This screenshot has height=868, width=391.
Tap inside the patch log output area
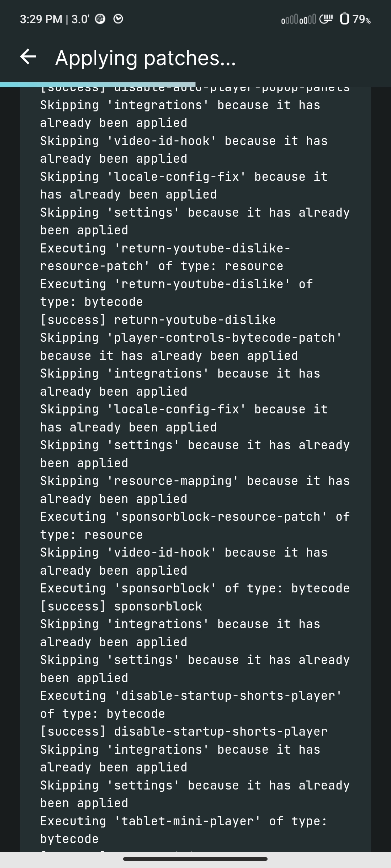(195, 470)
